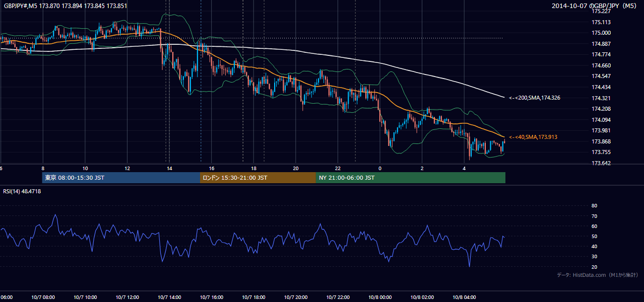
Task: Click price axis label 174.321
Action: point(601,98)
